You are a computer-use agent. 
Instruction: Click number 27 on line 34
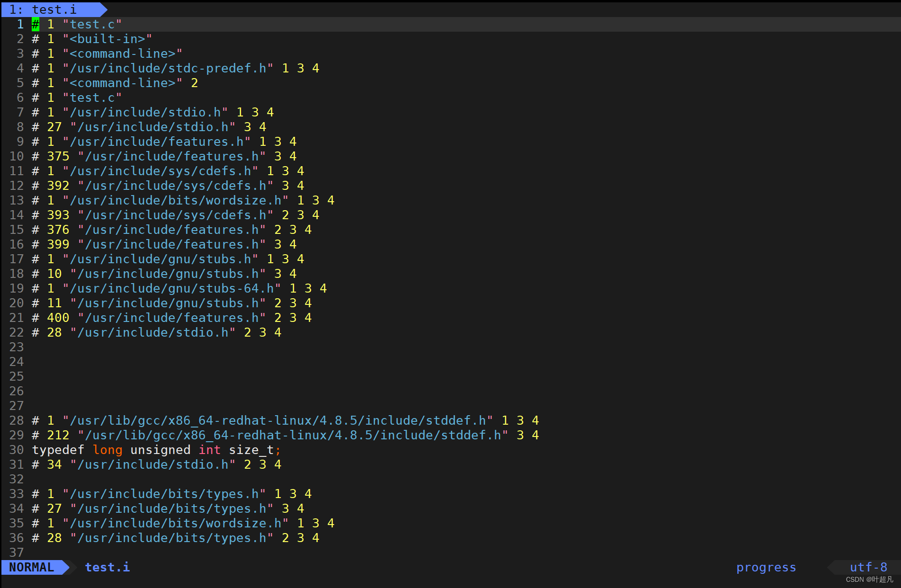[54, 508]
